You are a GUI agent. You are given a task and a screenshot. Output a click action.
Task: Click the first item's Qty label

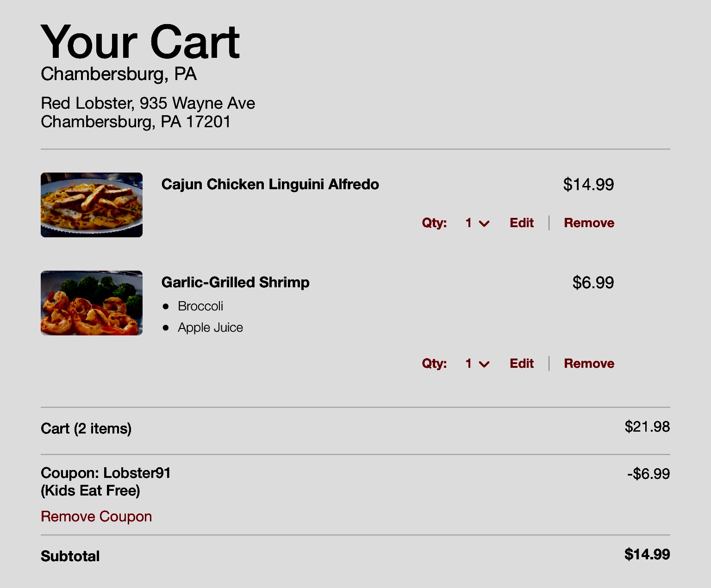[434, 223]
